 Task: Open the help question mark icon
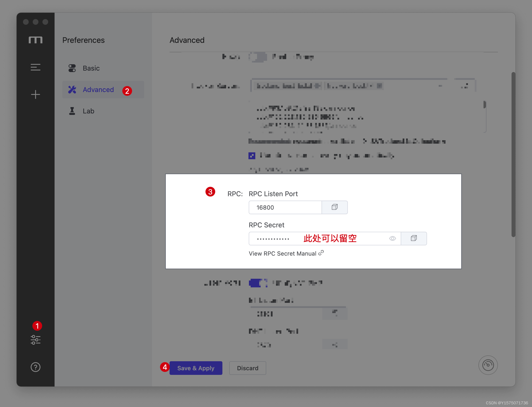[36, 367]
